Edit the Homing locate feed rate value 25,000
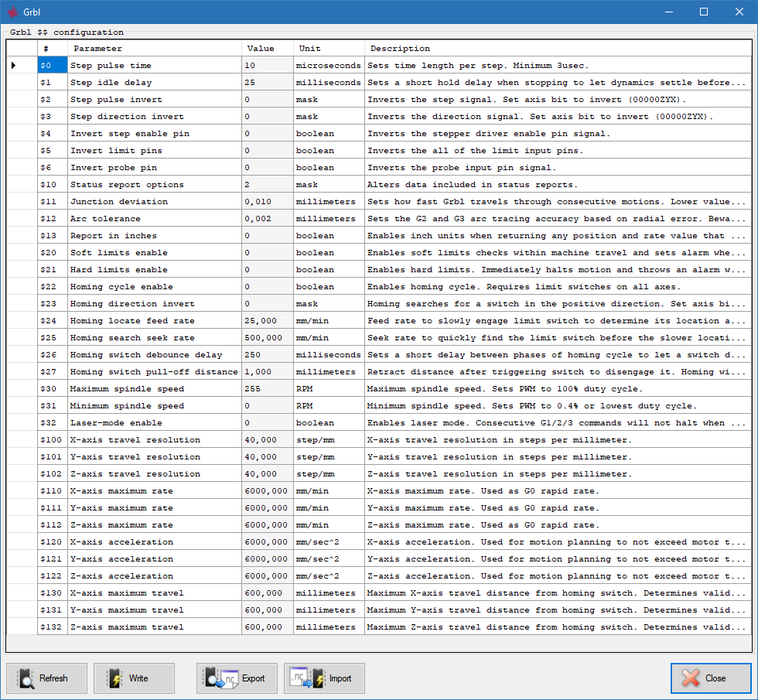 pos(268,320)
